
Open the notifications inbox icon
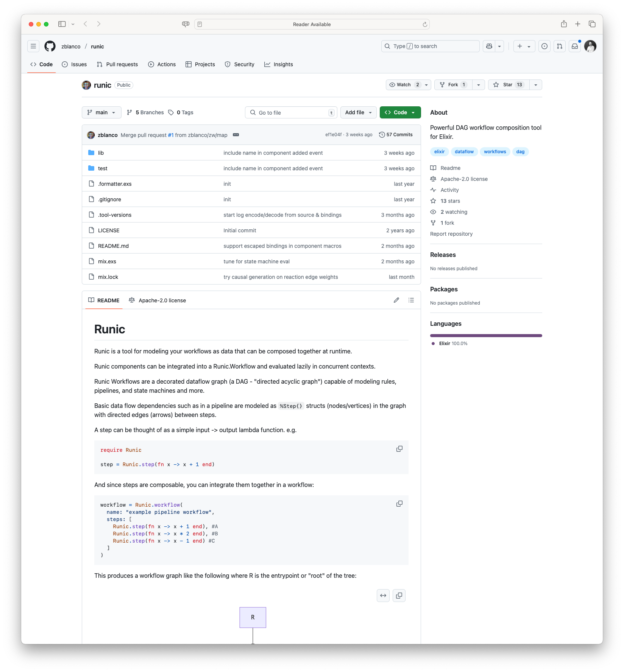pos(574,46)
